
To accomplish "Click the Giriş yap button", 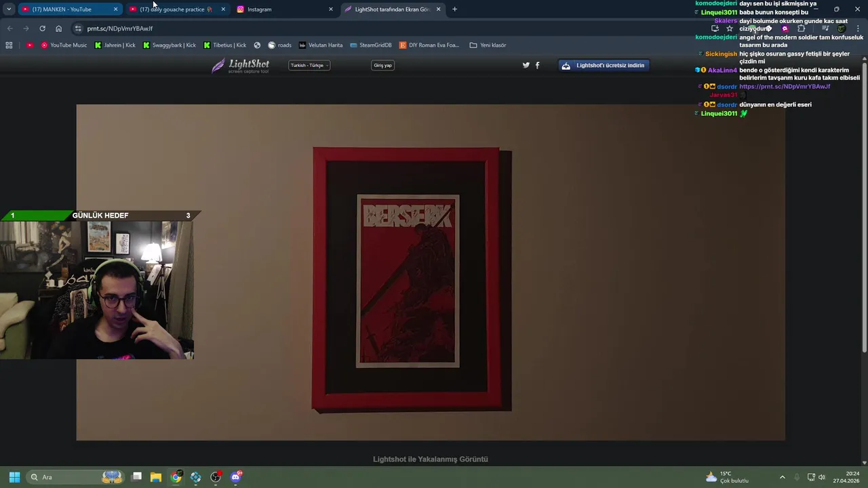I will coord(382,65).
